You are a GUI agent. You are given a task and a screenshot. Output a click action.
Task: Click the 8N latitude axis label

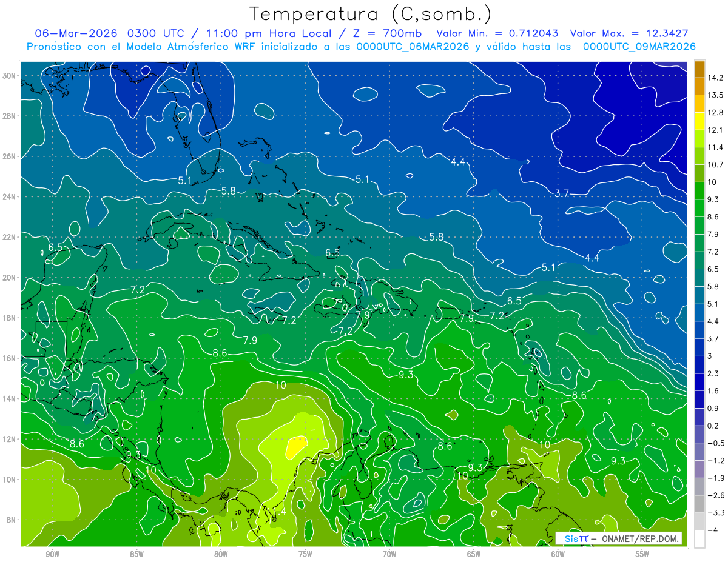[12, 520]
